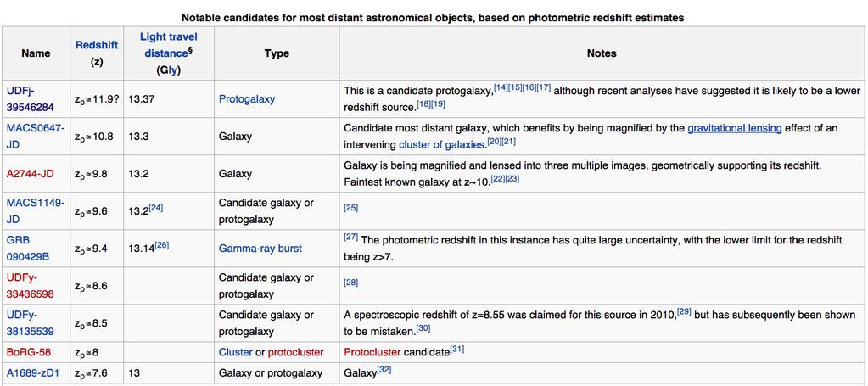Viewport: 868px width, 386px height.
Task: Click the Cluster link in the BoRG-58 row
Action: [235, 352]
